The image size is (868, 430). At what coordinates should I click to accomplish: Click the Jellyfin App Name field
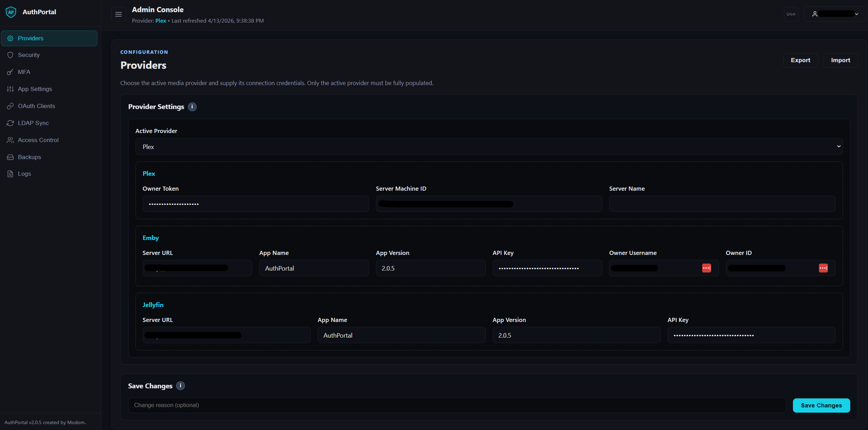[401, 335]
